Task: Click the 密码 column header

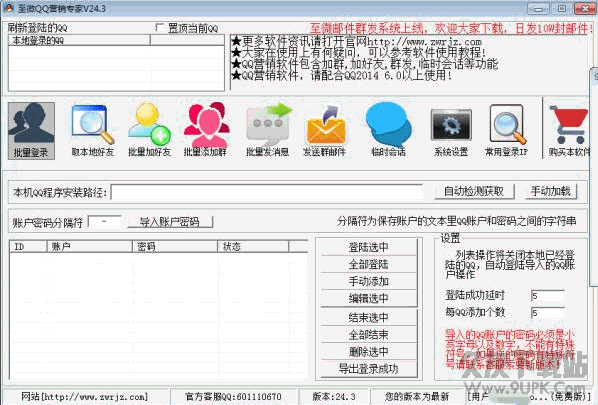Action: click(175, 246)
